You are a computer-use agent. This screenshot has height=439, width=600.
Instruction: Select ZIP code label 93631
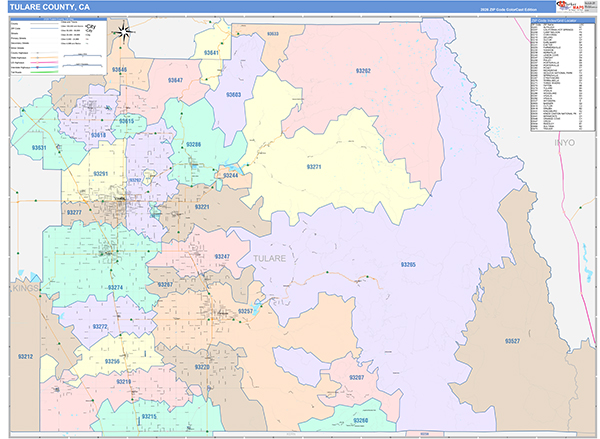click(x=39, y=147)
